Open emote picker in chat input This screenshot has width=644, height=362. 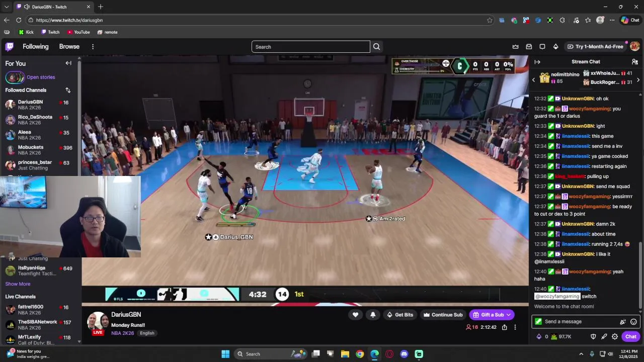pyautogui.click(x=633, y=322)
